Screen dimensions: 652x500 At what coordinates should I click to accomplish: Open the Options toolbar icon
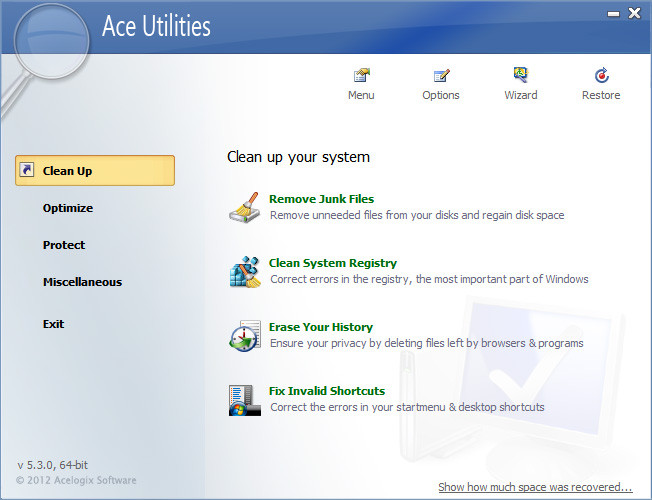(x=441, y=75)
